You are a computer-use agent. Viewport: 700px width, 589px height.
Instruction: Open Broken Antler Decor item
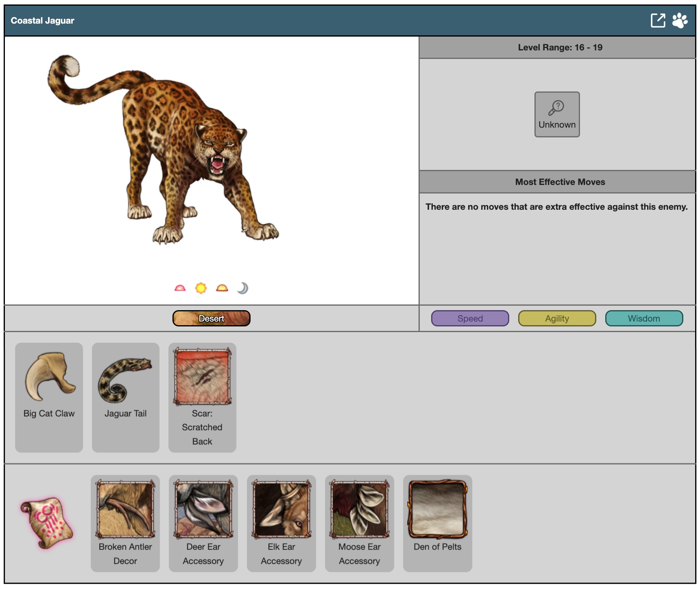(125, 523)
